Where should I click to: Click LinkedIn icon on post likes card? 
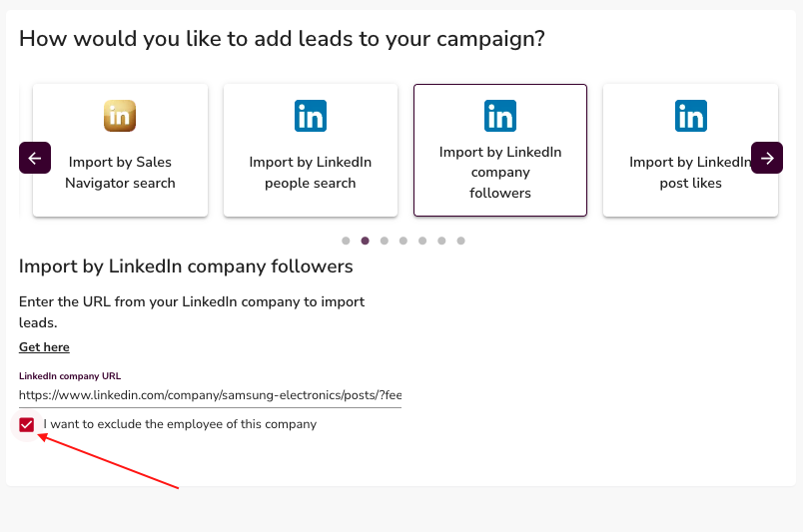(690, 116)
